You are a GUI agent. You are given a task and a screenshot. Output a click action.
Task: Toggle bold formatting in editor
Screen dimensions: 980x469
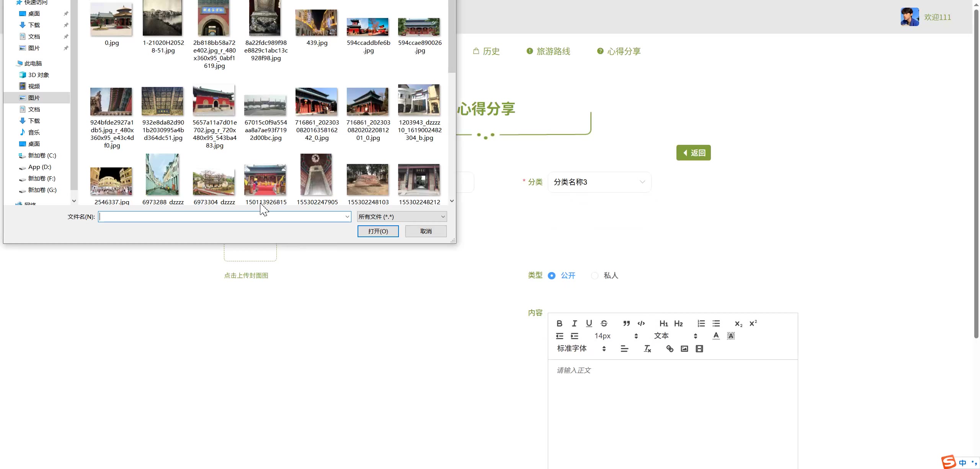pyautogui.click(x=559, y=323)
